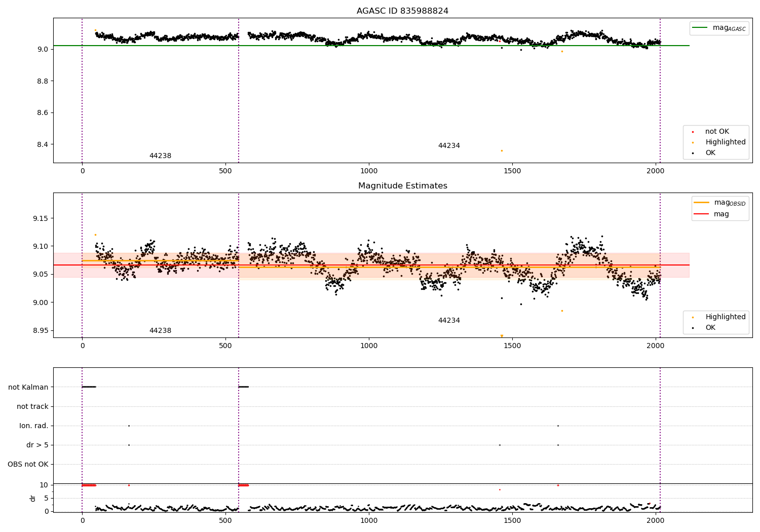Click the 44234 obsid label in top plot

click(449, 145)
